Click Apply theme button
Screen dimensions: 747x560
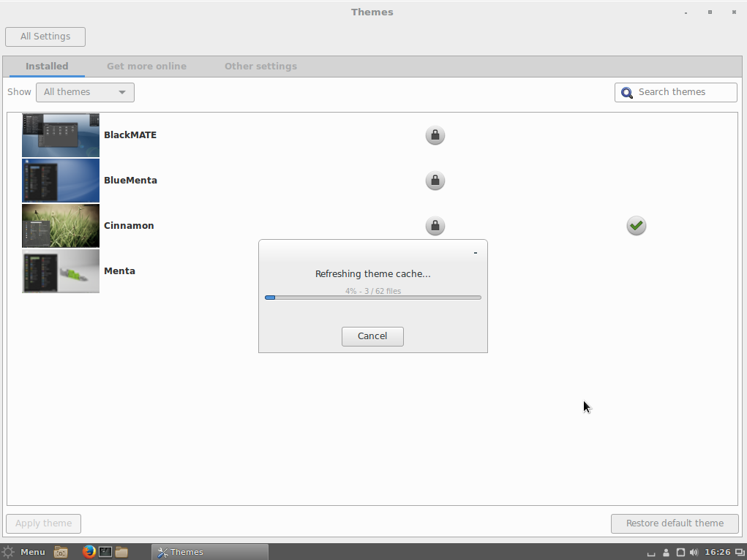(43, 523)
